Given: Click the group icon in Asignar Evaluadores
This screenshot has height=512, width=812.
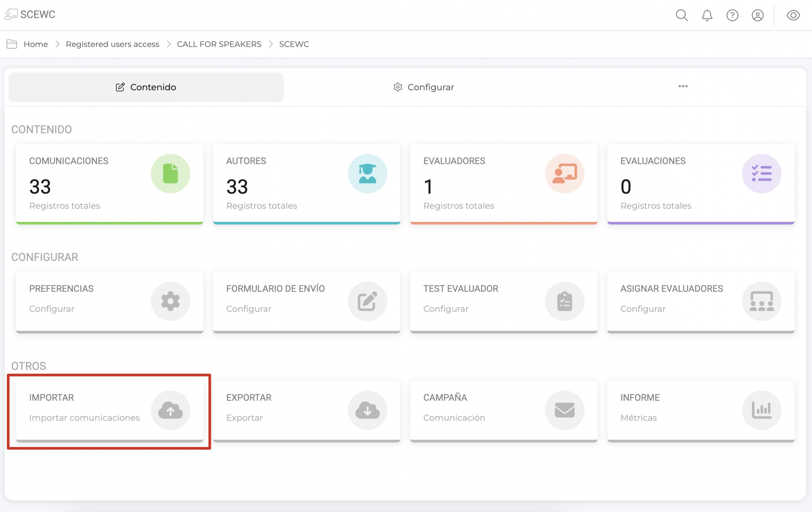Looking at the screenshot, I should pos(762,301).
